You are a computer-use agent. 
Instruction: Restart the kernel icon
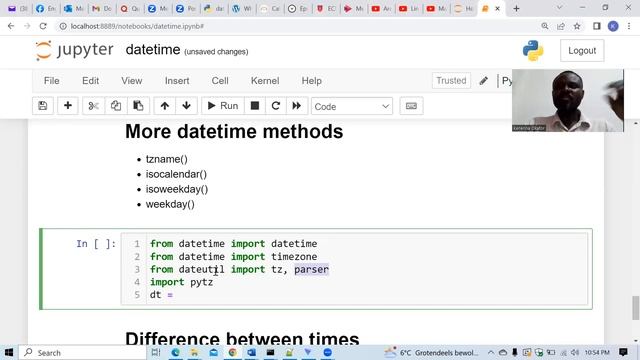(276, 106)
